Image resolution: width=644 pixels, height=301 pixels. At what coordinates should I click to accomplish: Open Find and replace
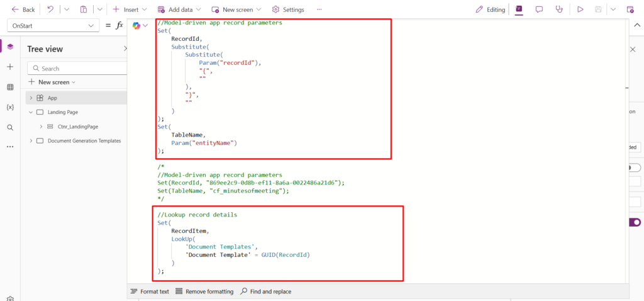pyautogui.click(x=266, y=292)
